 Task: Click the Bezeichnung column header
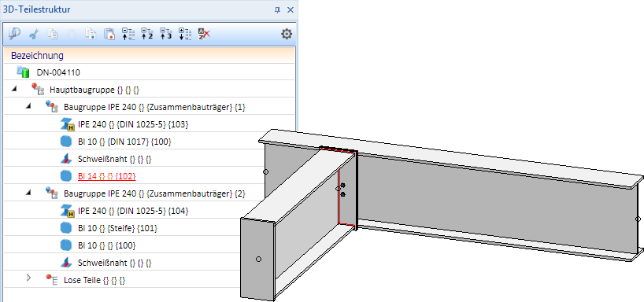(149, 55)
